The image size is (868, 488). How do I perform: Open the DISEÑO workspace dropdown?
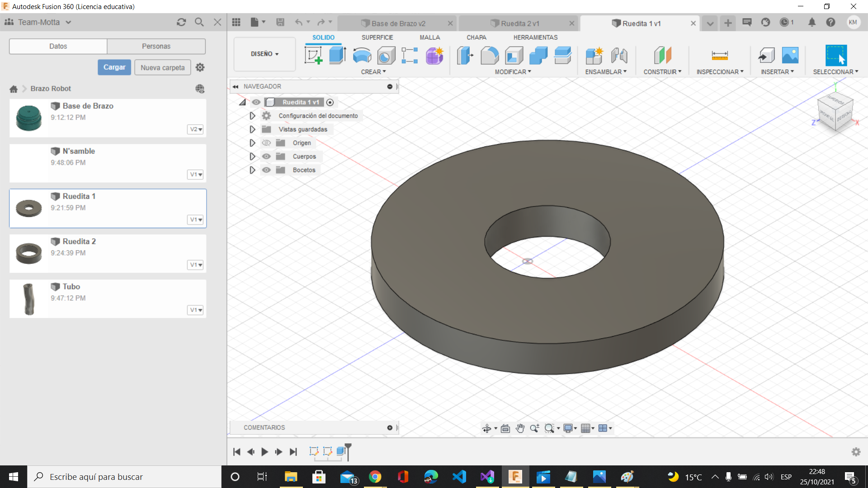click(x=264, y=54)
